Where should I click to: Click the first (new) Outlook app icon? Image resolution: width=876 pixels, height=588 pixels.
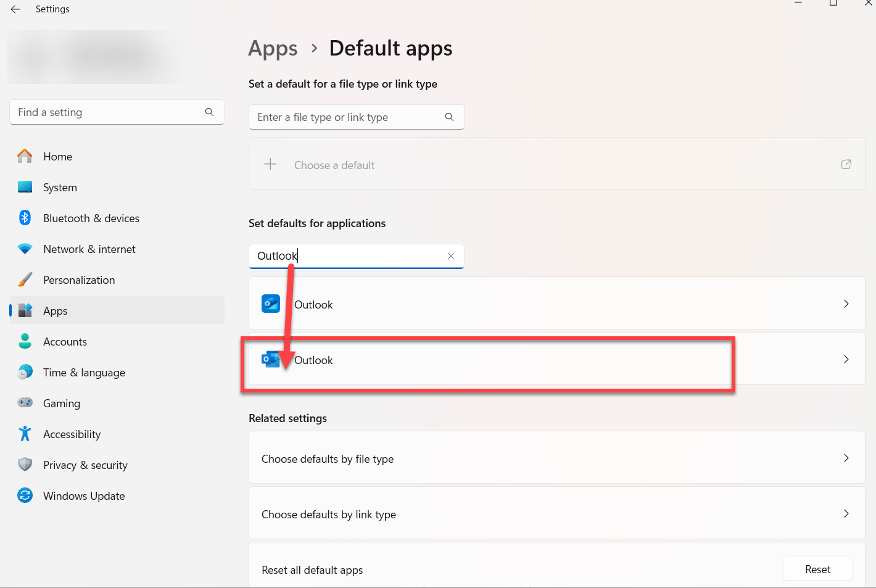point(271,304)
